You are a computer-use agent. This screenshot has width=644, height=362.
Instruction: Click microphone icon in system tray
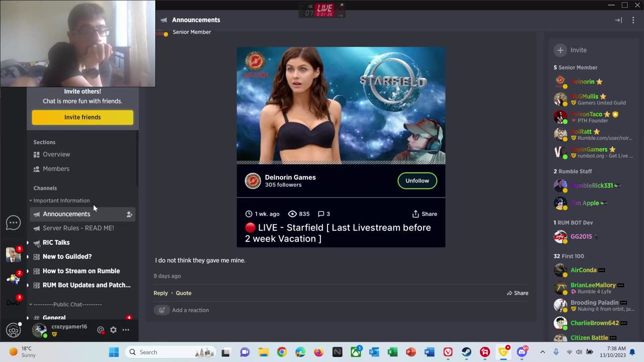coord(556,352)
